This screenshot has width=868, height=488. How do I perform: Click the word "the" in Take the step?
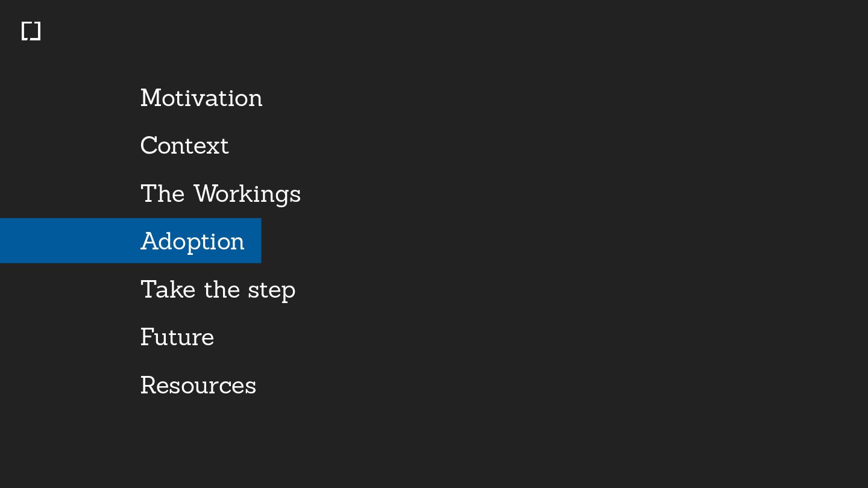pos(222,290)
